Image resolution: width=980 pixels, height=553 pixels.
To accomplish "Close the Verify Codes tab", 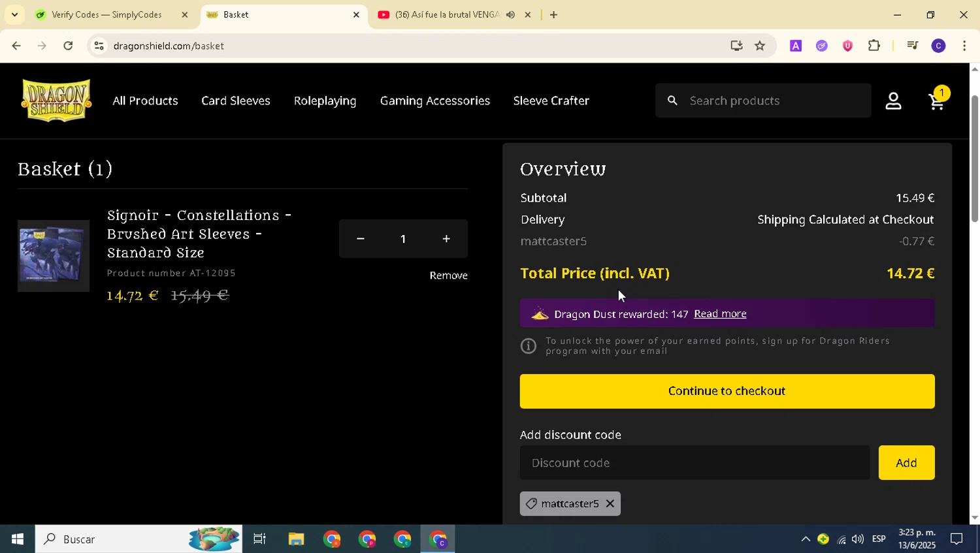I will (x=184, y=14).
